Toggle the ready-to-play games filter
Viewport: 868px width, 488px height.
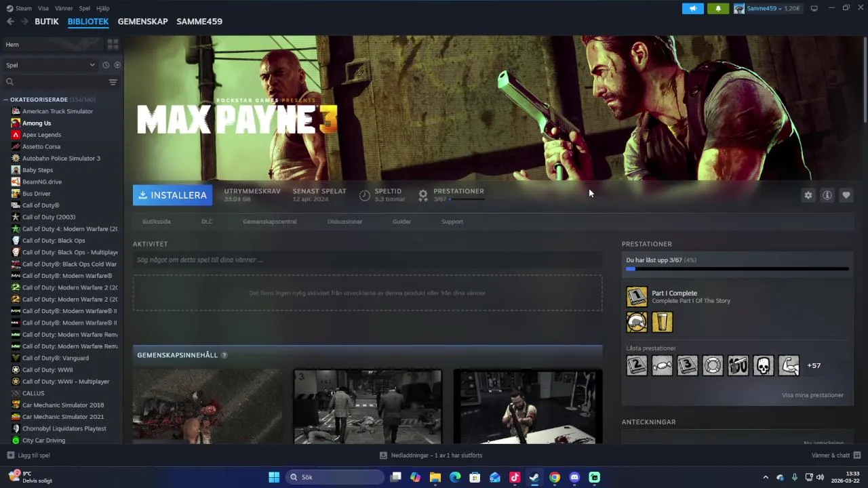[117, 65]
